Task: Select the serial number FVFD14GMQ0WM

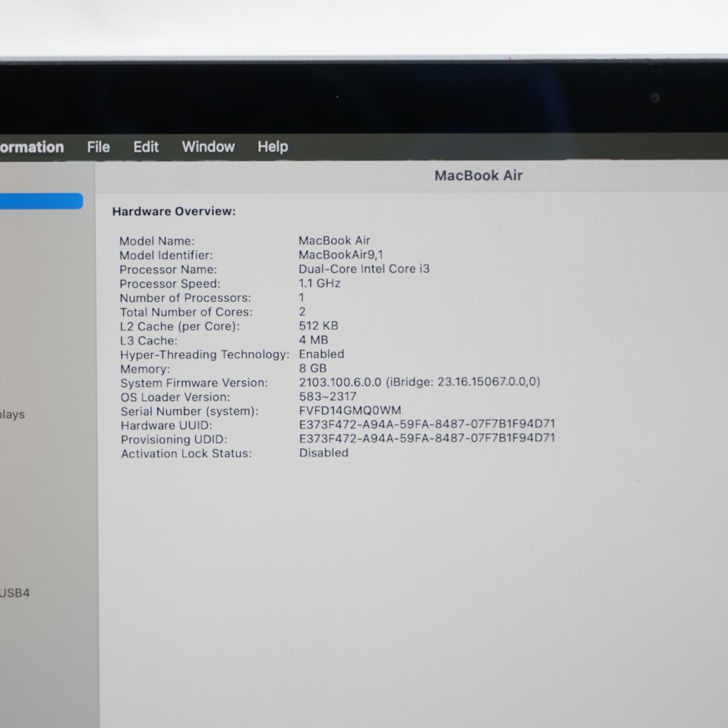Action: click(350, 411)
